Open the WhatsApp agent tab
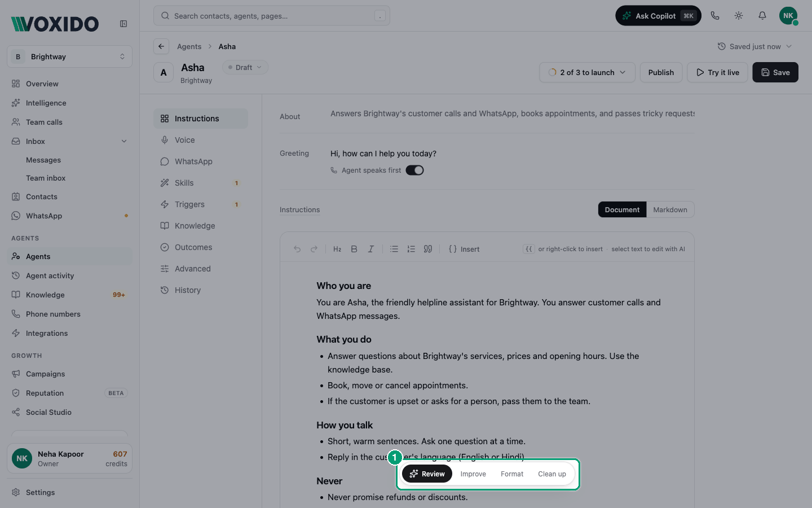This screenshot has width=812, height=508. click(x=201, y=161)
